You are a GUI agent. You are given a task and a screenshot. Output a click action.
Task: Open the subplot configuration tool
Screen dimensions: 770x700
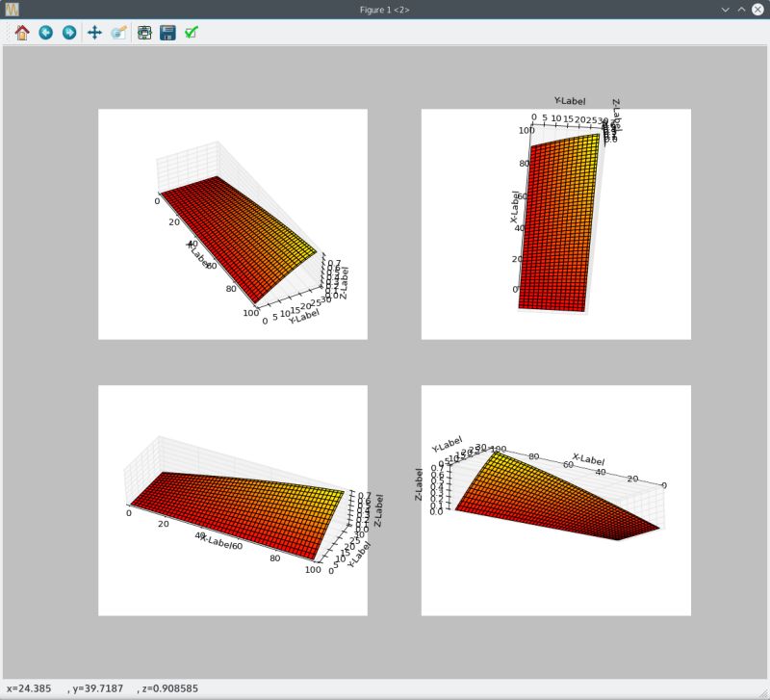142,32
